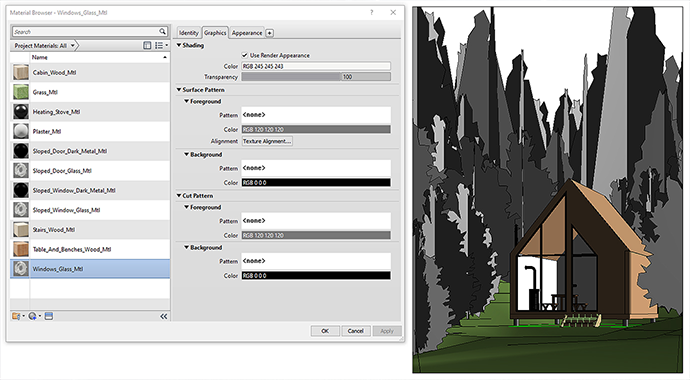Switch to the Graphics tab
Viewport: 690px width, 380px height.
tap(215, 33)
